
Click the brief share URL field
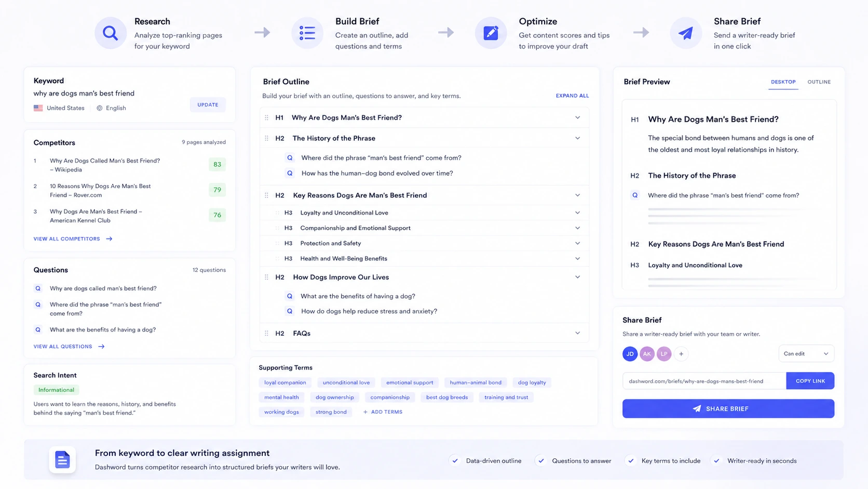(x=704, y=381)
